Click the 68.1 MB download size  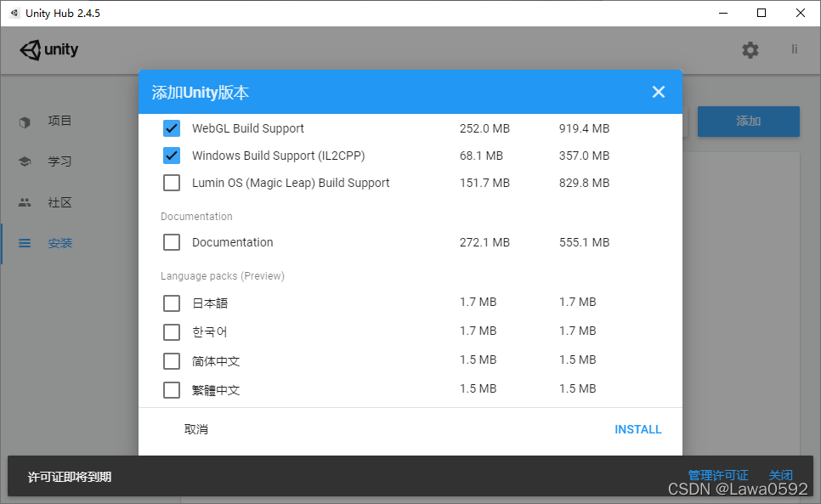(x=481, y=156)
